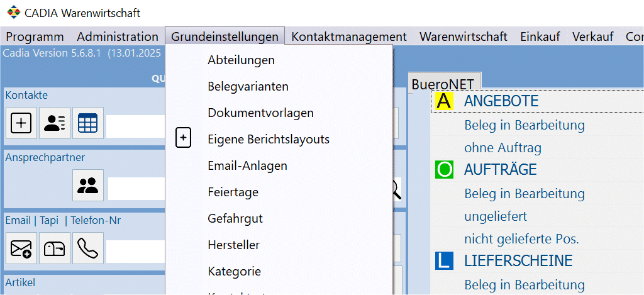Image resolution: width=644 pixels, height=295 pixels.
Task: Open the Warenwirtschaft menu
Action: 464,37
